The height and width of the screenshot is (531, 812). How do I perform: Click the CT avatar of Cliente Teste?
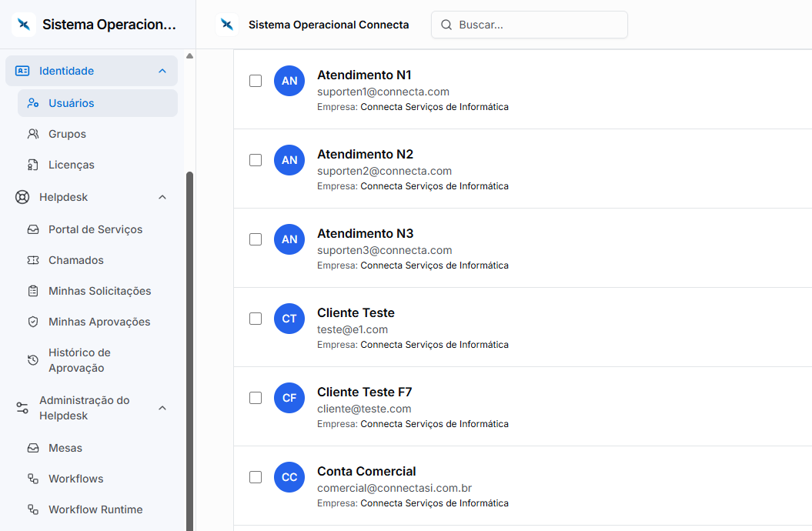[x=289, y=319]
